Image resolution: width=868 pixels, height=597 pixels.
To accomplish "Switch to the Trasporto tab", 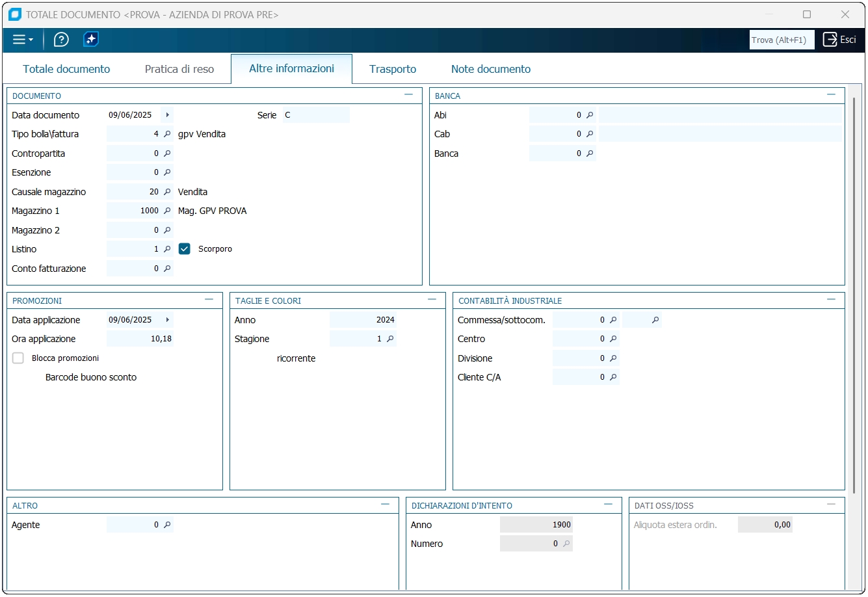I will [x=393, y=69].
